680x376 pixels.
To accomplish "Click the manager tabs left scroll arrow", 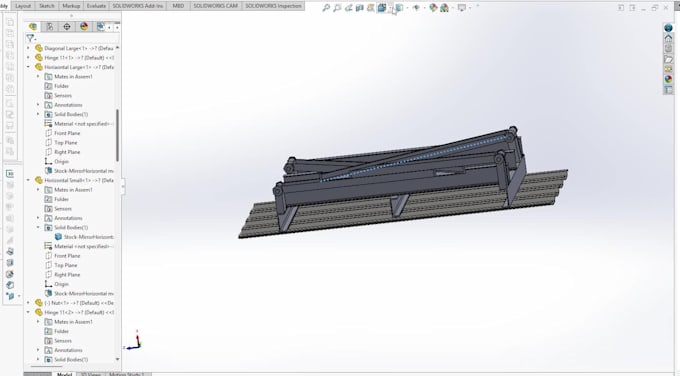I will (109, 27).
